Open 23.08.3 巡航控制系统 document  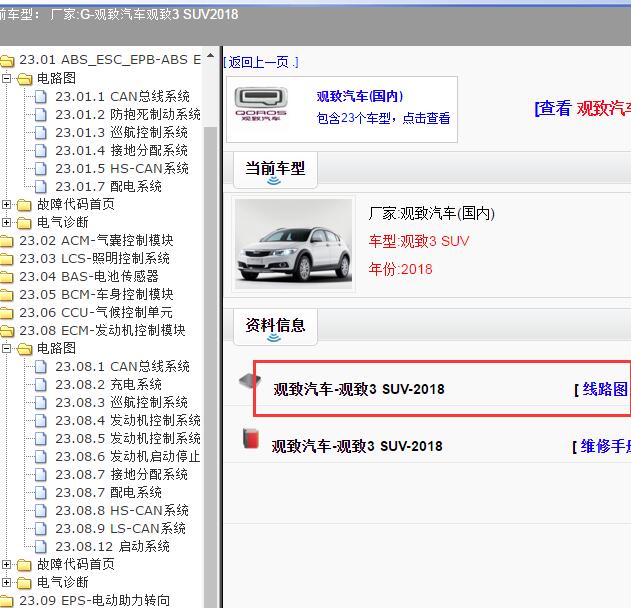click(x=122, y=402)
